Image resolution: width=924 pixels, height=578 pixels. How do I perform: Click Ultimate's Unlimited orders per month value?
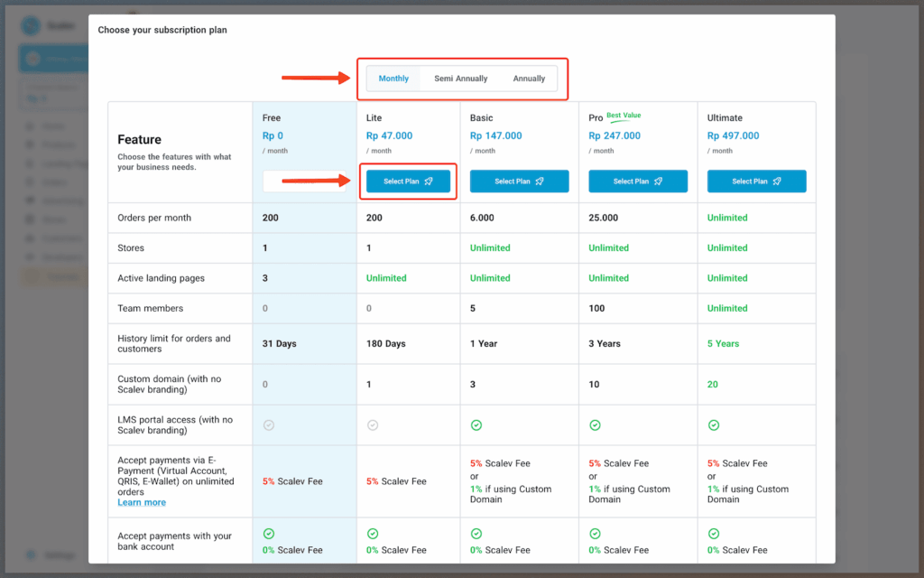coord(727,218)
